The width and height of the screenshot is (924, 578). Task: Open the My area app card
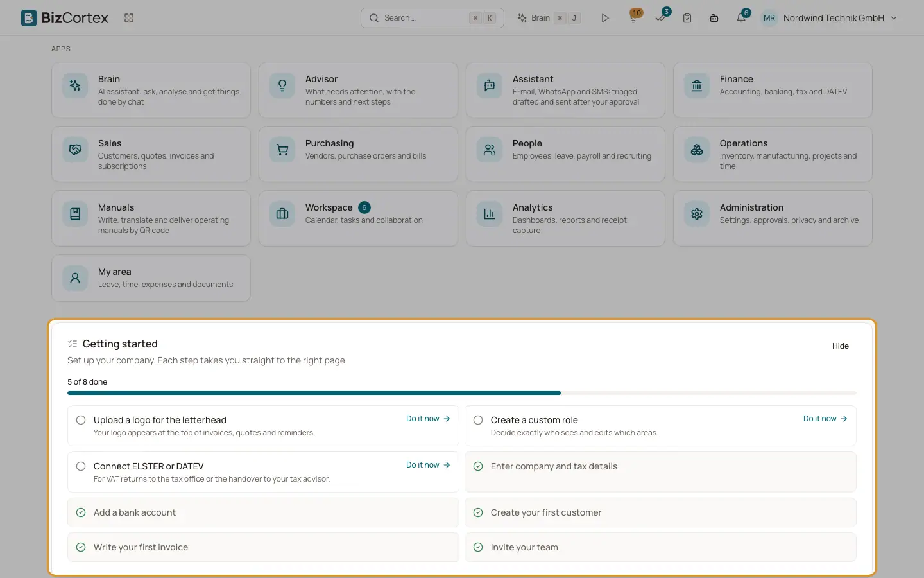tap(151, 278)
